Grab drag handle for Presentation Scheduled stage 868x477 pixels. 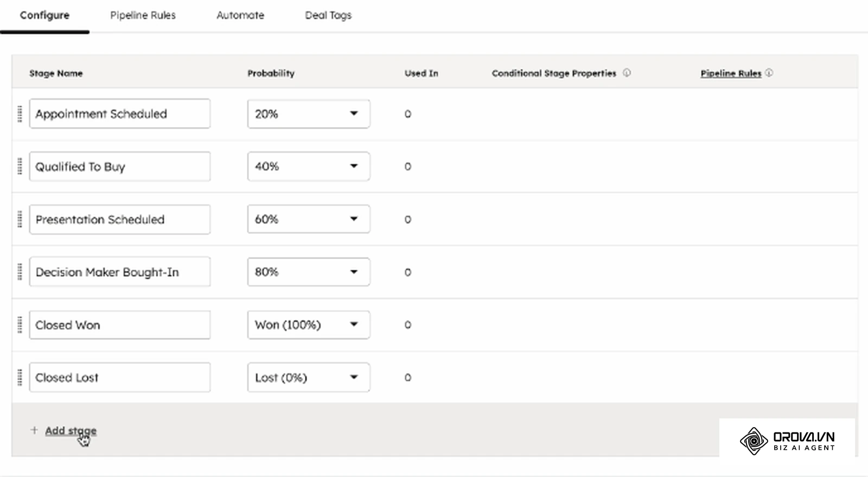pos(20,219)
